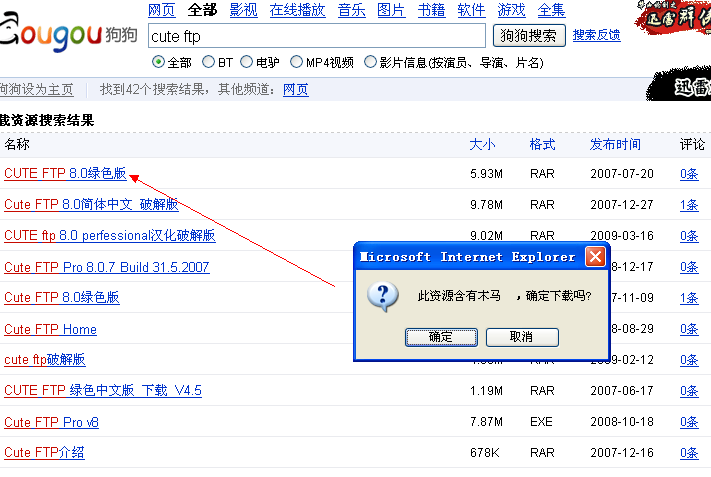Close the Microsoft Internet Explorer dialog
The width and height of the screenshot is (711, 477).
595,257
